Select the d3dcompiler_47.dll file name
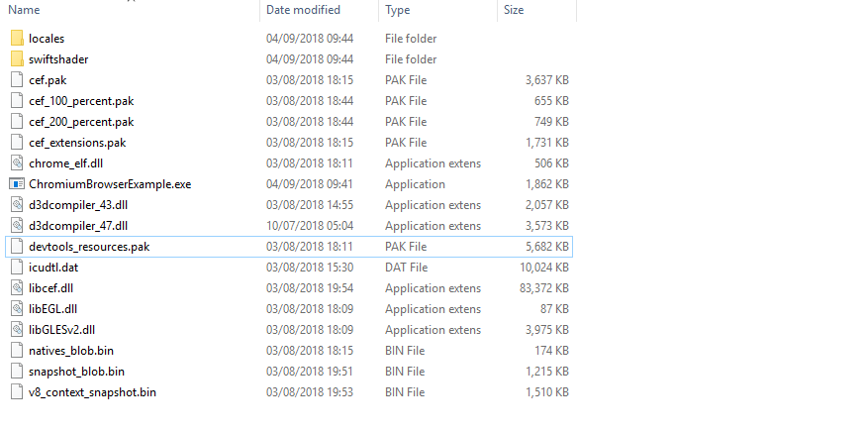The image size is (868, 432). tap(78, 226)
